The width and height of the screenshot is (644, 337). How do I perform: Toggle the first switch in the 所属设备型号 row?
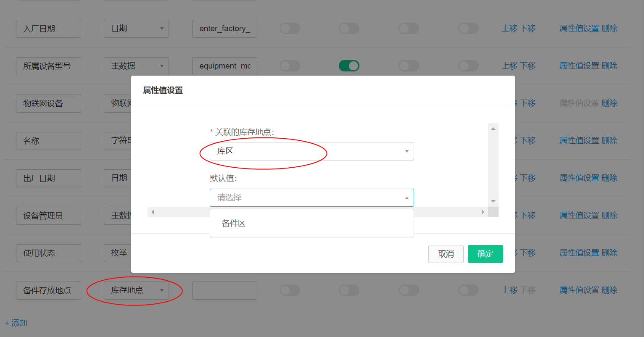coord(290,66)
